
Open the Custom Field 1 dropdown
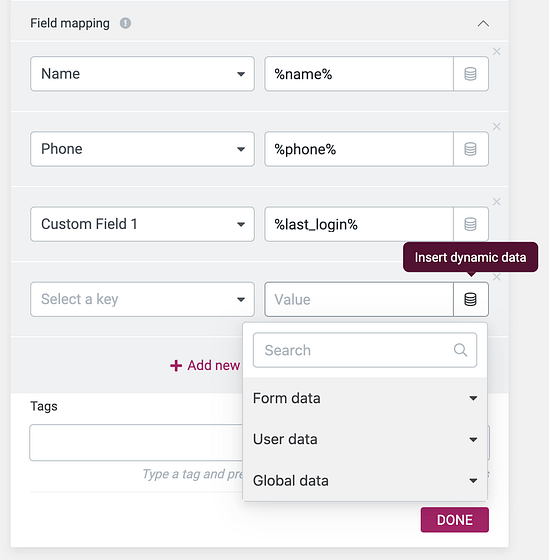click(142, 224)
